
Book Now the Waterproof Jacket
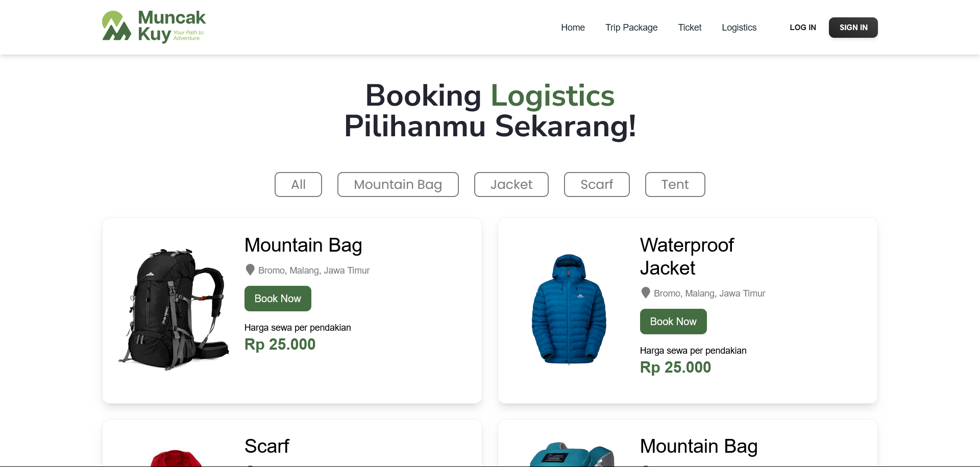point(673,322)
